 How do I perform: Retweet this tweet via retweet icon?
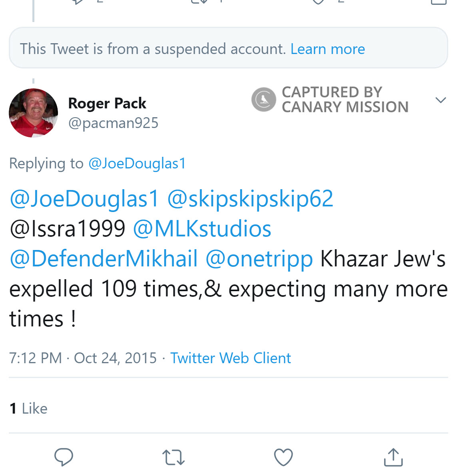(174, 457)
